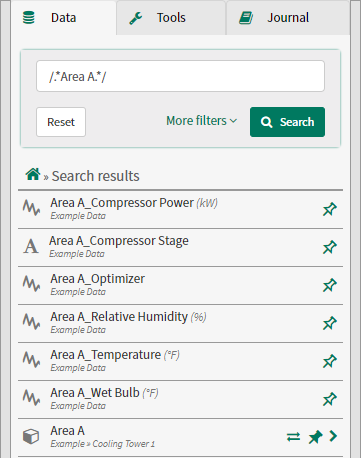This screenshot has width=361, height=458.
Task: Click the home icon in breadcrumb
Action: (33, 174)
